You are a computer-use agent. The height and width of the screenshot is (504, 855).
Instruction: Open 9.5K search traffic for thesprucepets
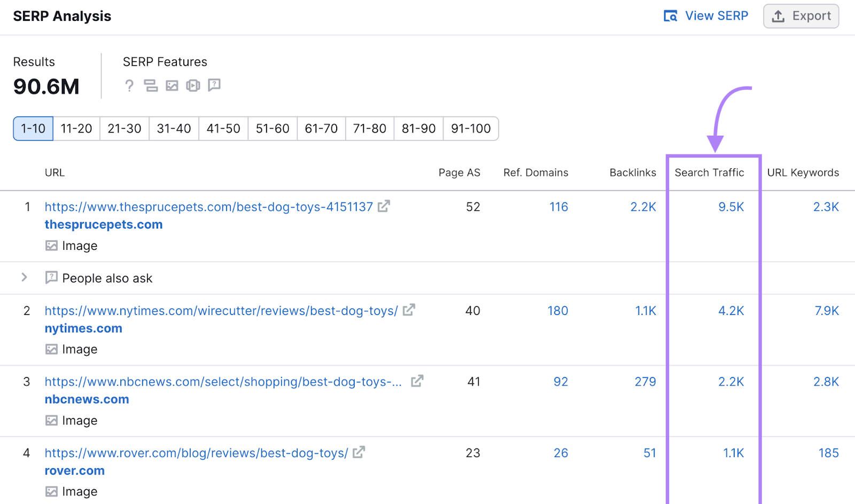731,207
